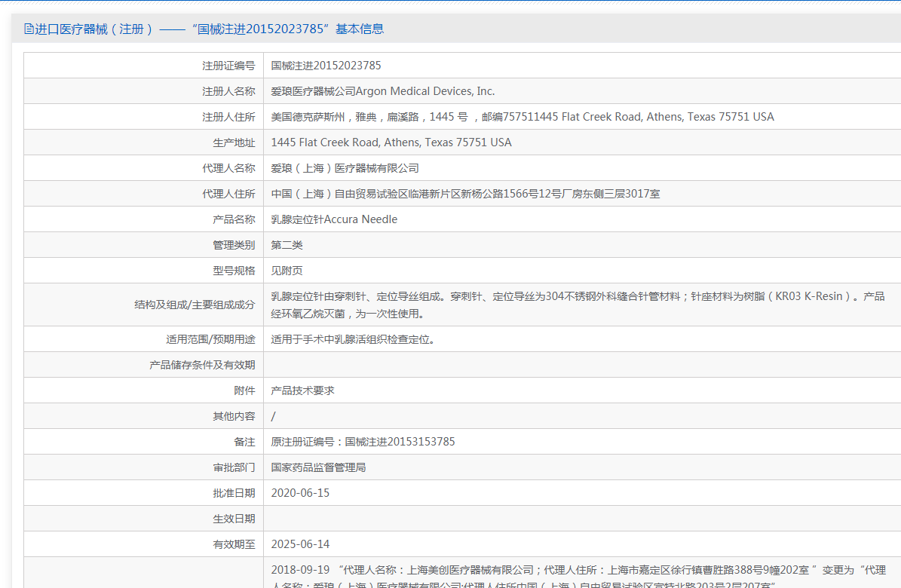Click the 适用范围/预期用途 value text

point(352,339)
